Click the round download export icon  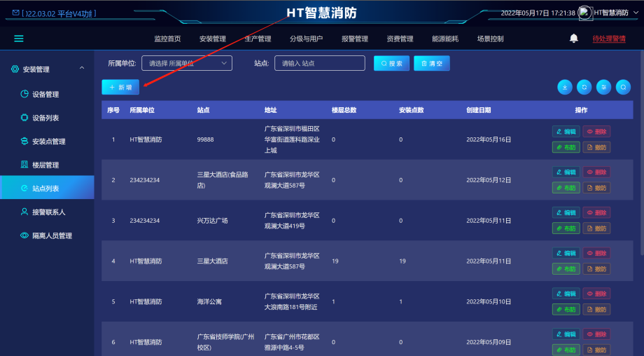click(x=565, y=87)
